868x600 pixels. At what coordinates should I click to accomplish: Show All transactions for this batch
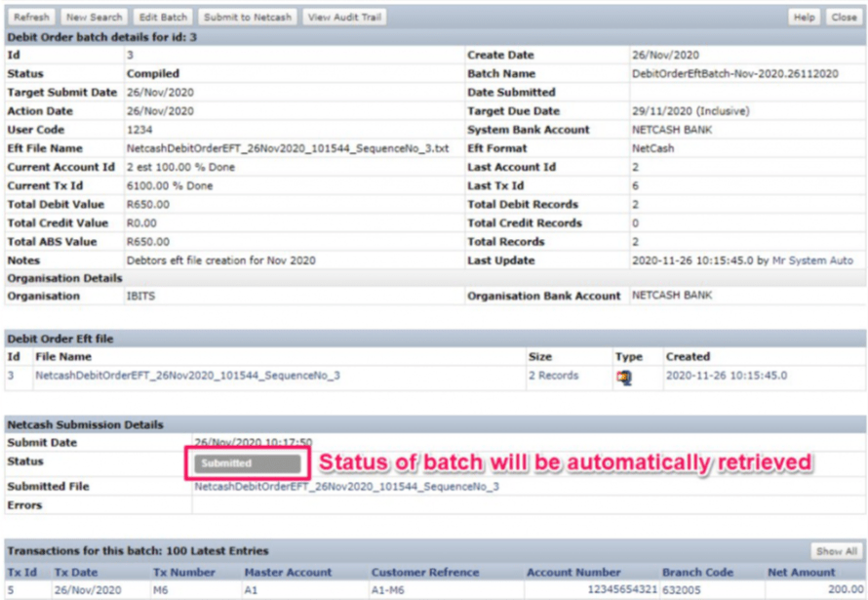[x=837, y=551]
